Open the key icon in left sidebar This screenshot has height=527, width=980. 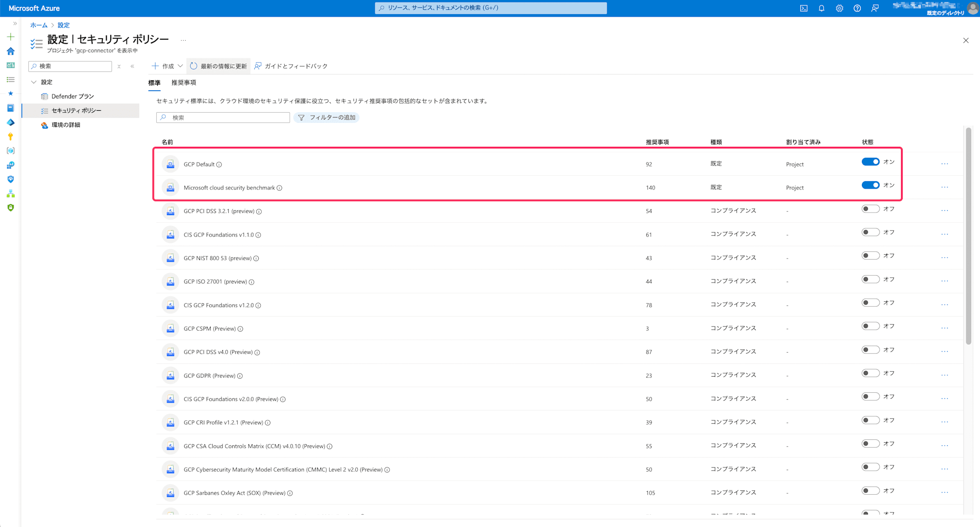[10, 137]
